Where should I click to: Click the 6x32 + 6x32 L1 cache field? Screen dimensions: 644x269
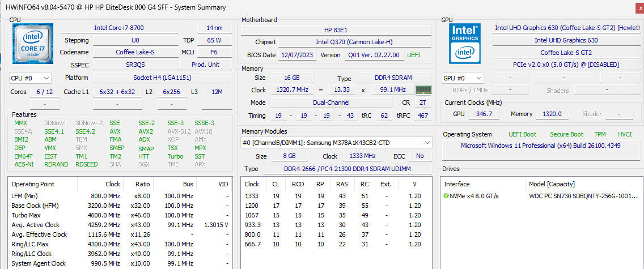pyautogui.click(x=117, y=92)
